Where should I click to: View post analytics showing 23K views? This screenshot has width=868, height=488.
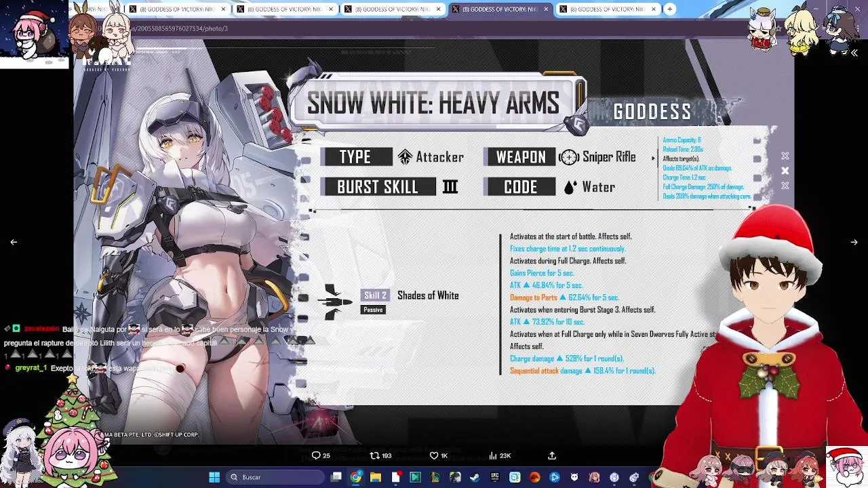[499, 455]
